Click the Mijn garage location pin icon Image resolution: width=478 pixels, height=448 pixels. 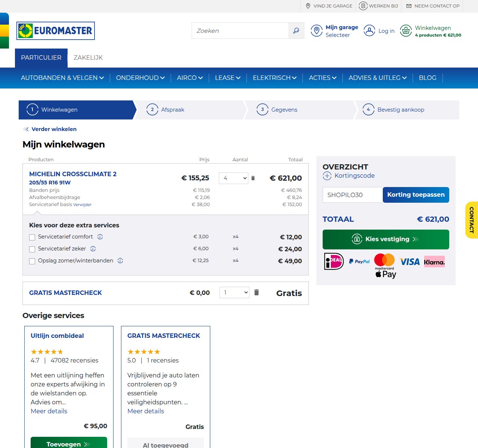pyautogui.click(x=317, y=31)
